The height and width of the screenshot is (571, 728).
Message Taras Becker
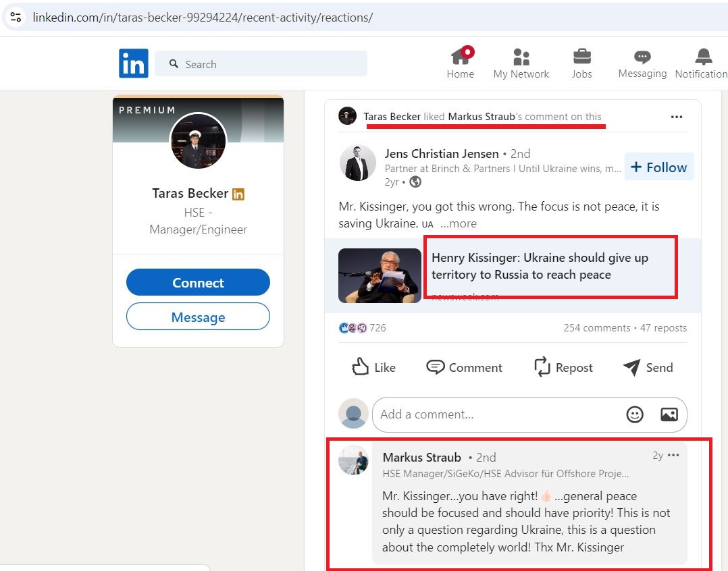coord(199,317)
